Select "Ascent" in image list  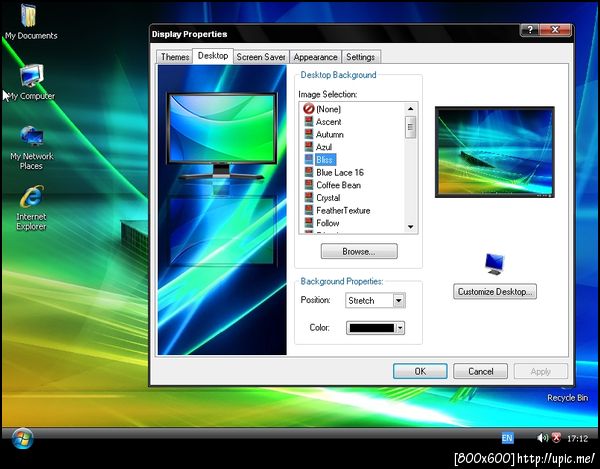(x=328, y=122)
